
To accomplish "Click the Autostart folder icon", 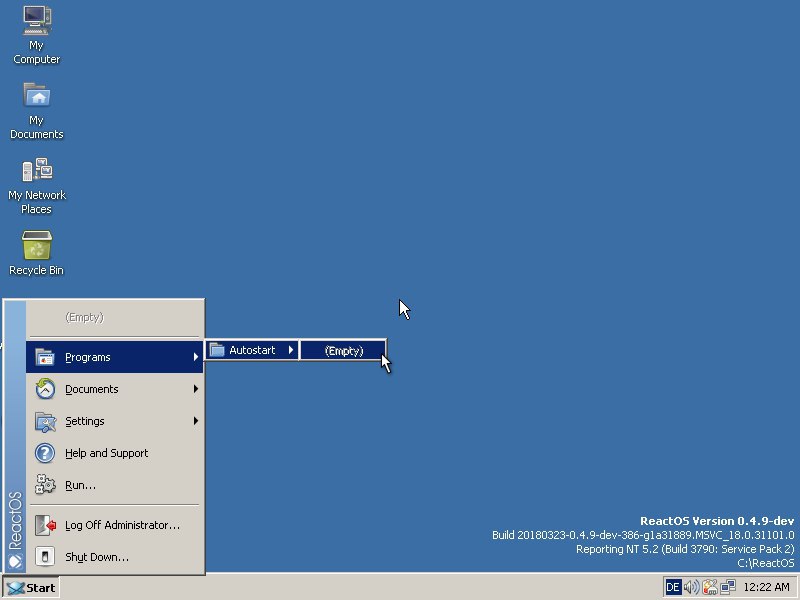I will point(217,350).
